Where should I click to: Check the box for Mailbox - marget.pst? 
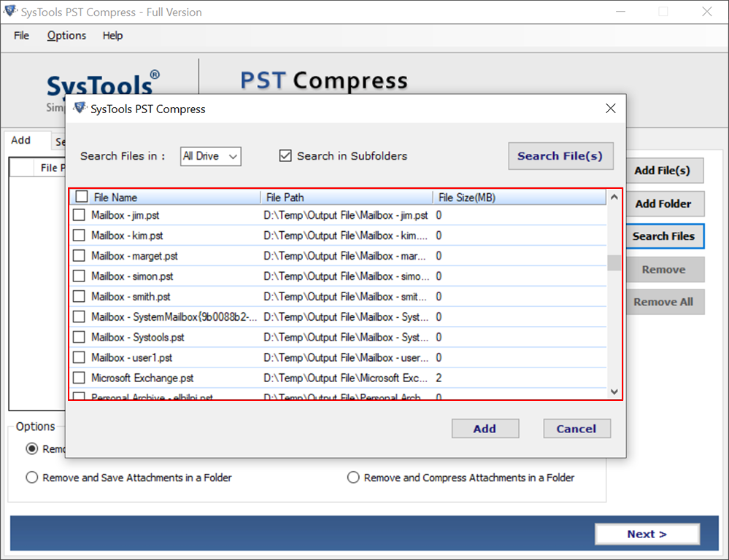(79, 256)
